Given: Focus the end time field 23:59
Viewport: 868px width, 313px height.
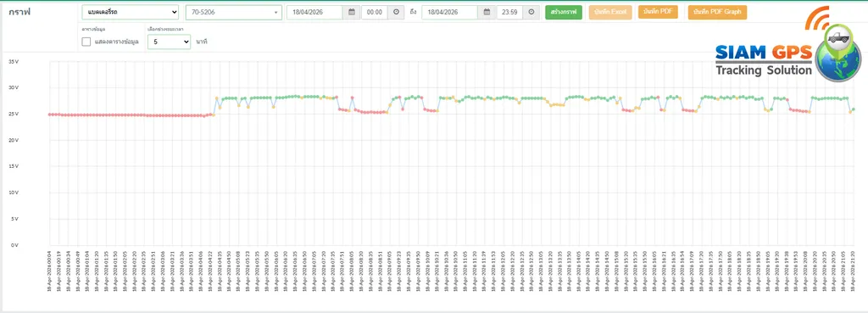Looking at the screenshot, I should pyautogui.click(x=509, y=12).
